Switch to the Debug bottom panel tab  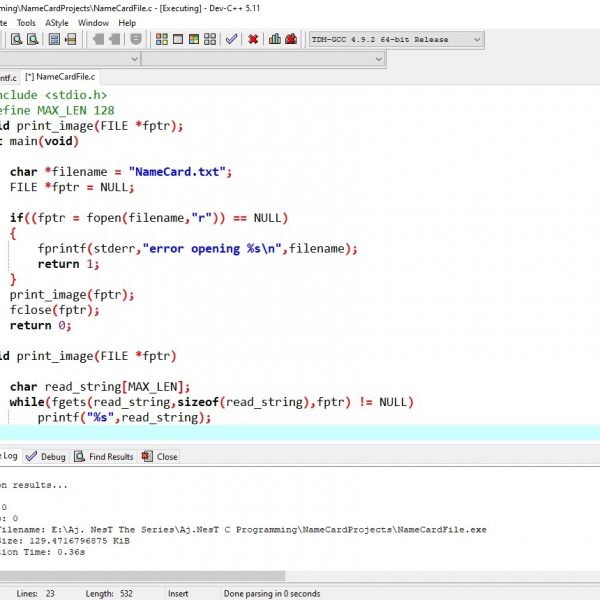(46, 457)
